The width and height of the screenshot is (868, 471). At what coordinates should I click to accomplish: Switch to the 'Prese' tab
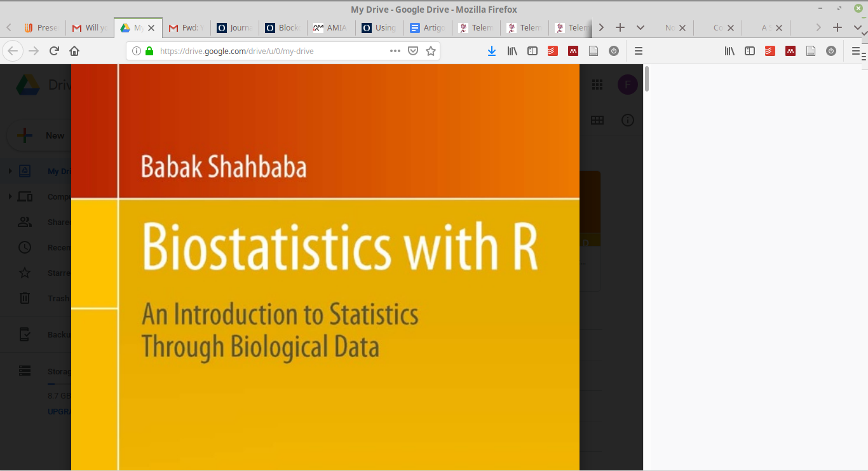42,28
